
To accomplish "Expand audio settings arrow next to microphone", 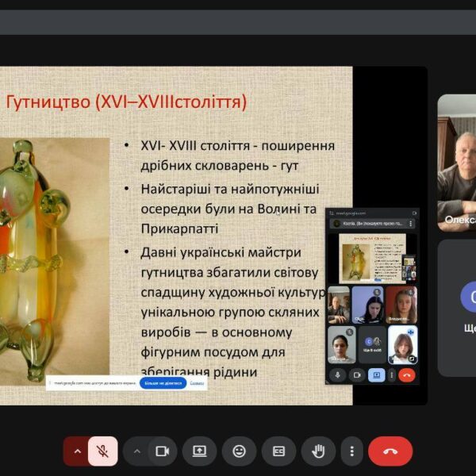I will point(76,451).
